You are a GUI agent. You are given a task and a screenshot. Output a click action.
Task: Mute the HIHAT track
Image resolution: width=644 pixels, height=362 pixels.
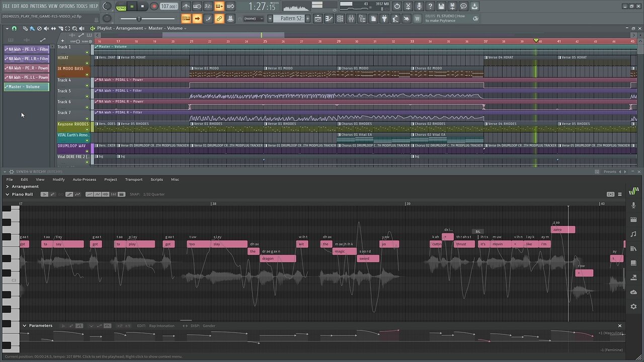[x=87, y=63]
